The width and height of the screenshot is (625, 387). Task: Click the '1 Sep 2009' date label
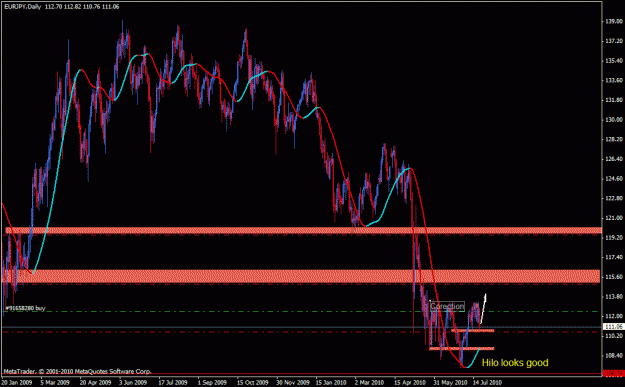[x=212, y=382]
